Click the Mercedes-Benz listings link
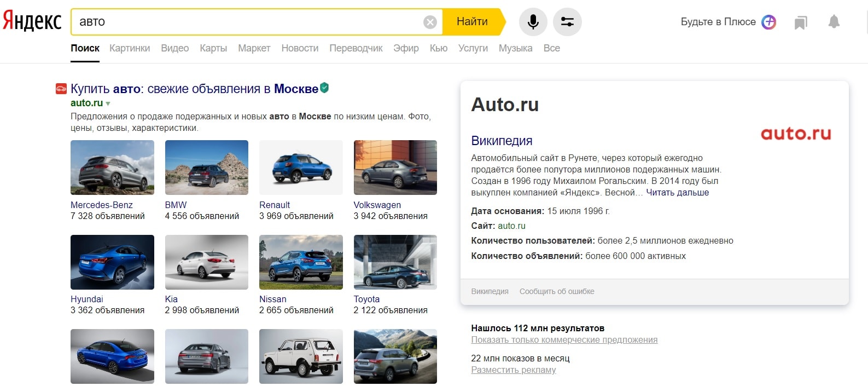868x386 pixels. (102, 205)
